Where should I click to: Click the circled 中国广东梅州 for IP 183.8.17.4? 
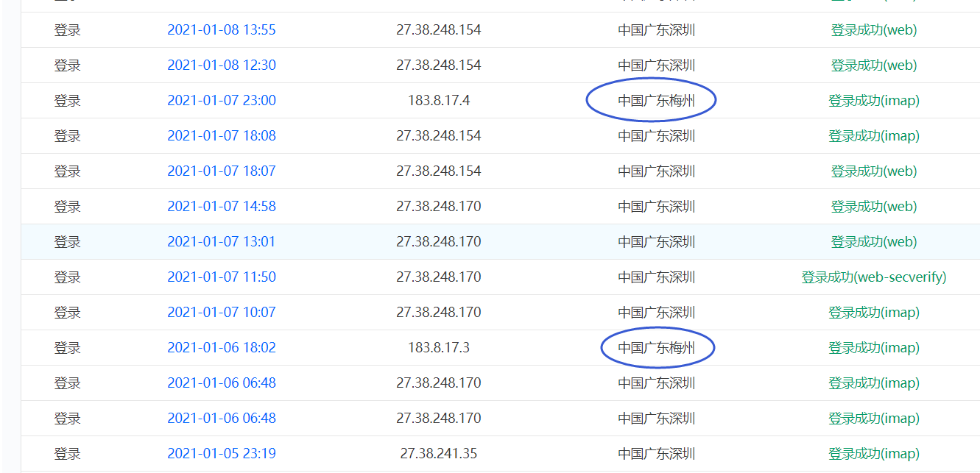[656, 101]
